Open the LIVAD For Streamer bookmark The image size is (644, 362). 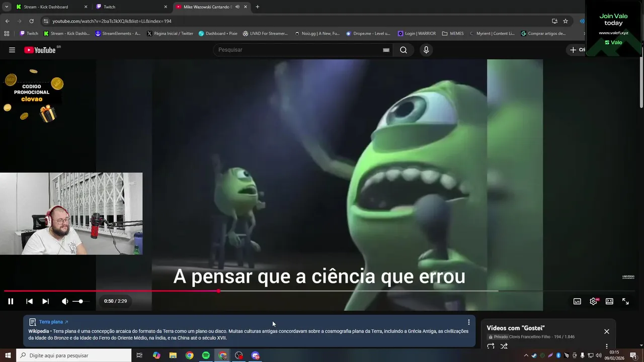tap(265, 34)
